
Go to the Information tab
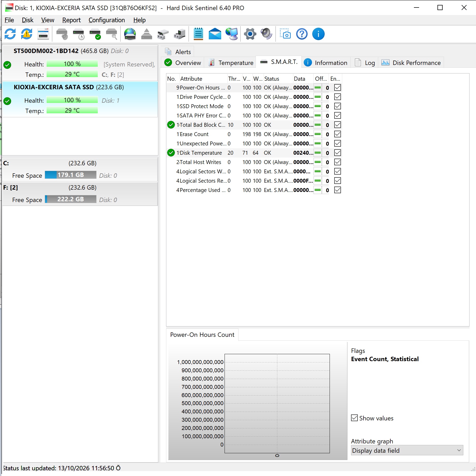tap(326, 63)
